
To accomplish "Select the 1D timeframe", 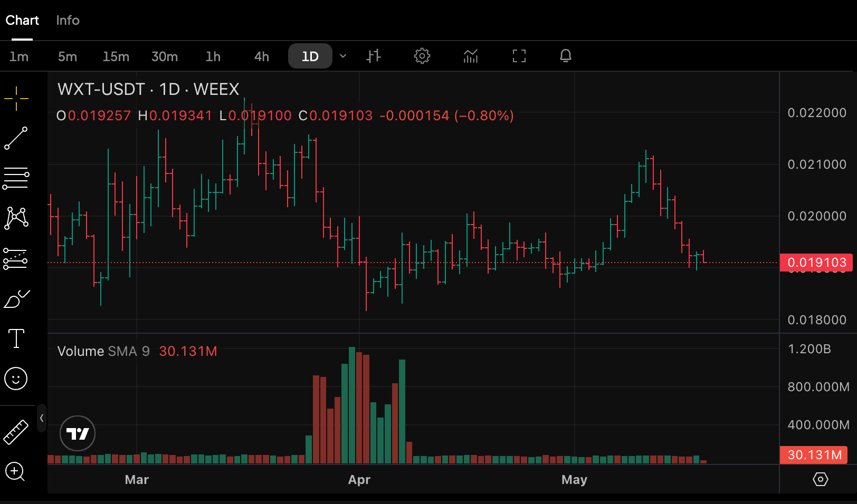I will [310, 56].
